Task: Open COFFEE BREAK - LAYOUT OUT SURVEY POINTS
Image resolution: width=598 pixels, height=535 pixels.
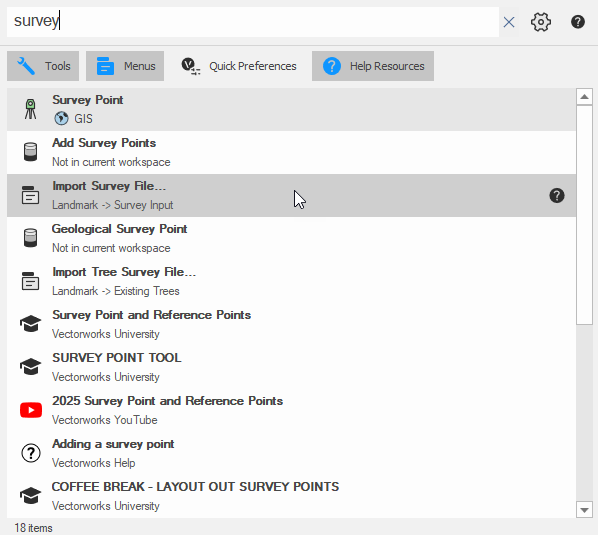Action: (x=291, y=496)
